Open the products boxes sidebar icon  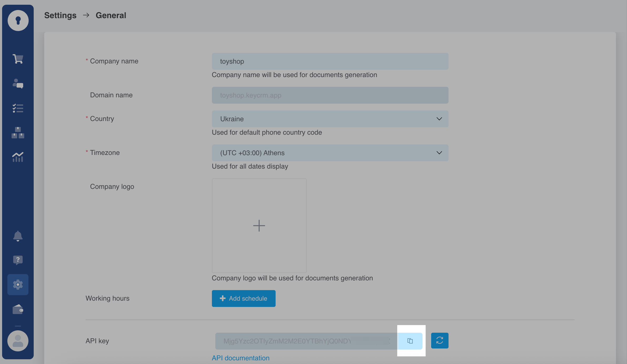[x=18, y=133]
